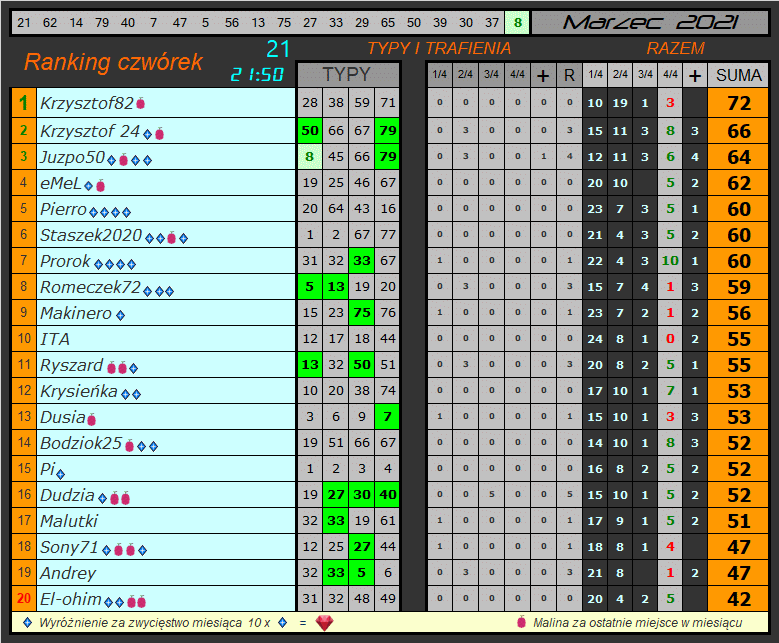Click the 'Ranking czwórek' heading
The height and width of the screenshot is (643, 779).
click(113, 62)
